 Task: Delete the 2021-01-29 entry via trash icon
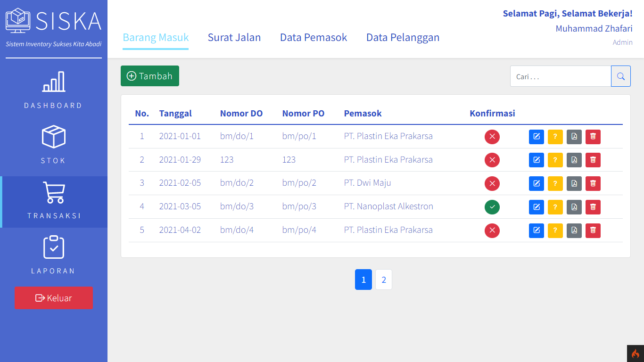point(593,160)
